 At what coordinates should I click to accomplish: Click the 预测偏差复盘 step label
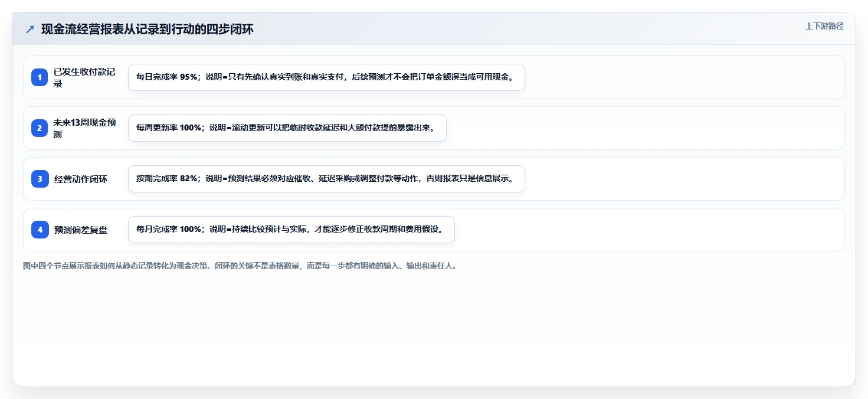[81, 230]
